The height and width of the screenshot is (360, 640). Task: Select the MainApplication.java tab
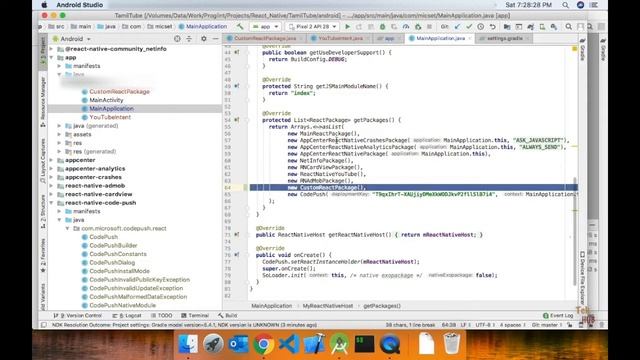coord(440,38)
